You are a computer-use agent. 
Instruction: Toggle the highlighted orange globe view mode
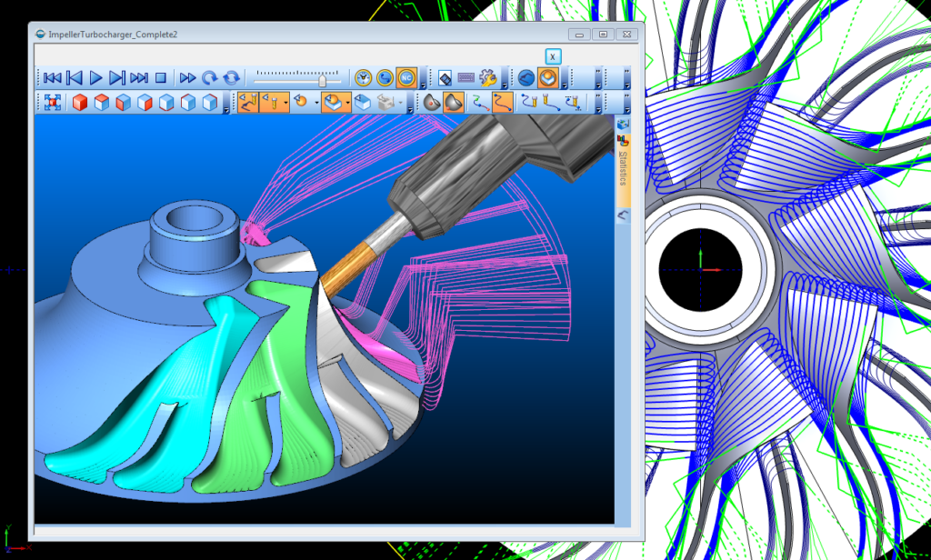547,77
